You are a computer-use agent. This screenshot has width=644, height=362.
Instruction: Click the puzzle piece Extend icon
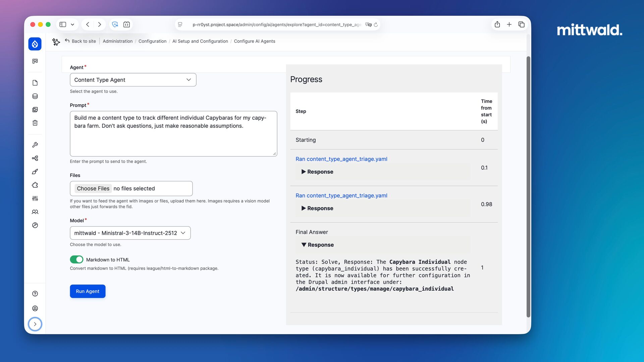tap(35, 185)
